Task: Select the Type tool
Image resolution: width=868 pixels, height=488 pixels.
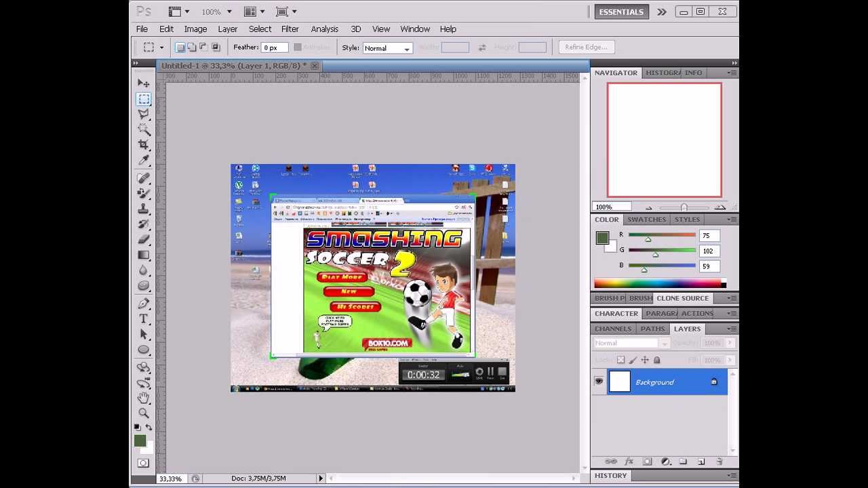Action: [144, 319]
